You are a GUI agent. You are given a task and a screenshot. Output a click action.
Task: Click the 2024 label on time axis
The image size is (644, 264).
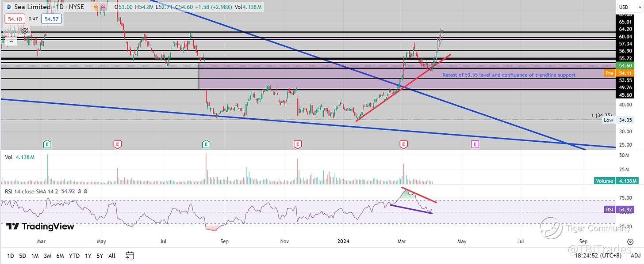click(343, 241)
